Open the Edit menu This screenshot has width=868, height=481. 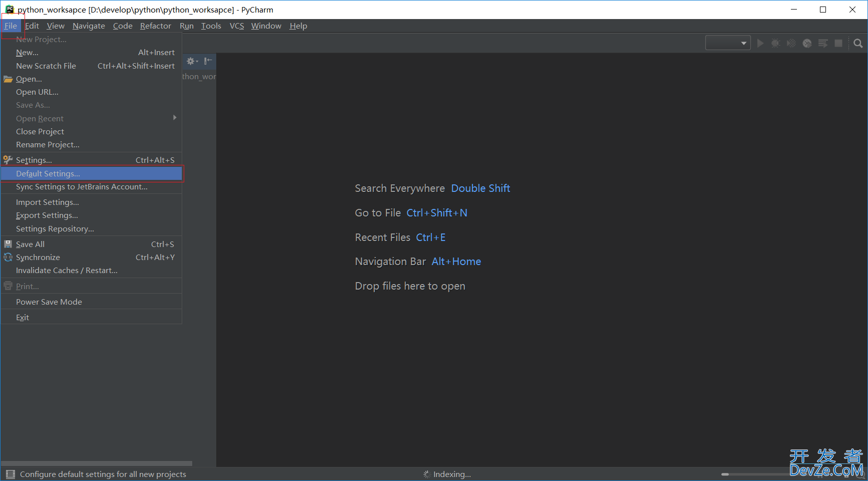pos(32,26)
